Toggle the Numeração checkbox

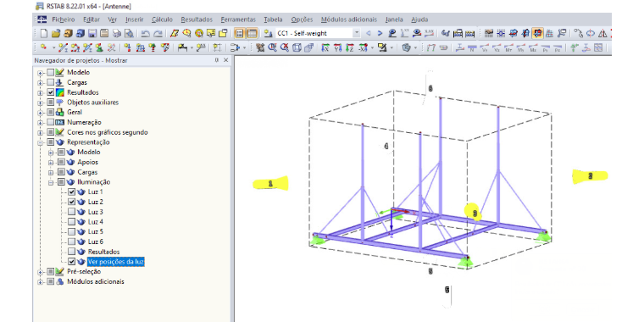click(x=50, y=122)
